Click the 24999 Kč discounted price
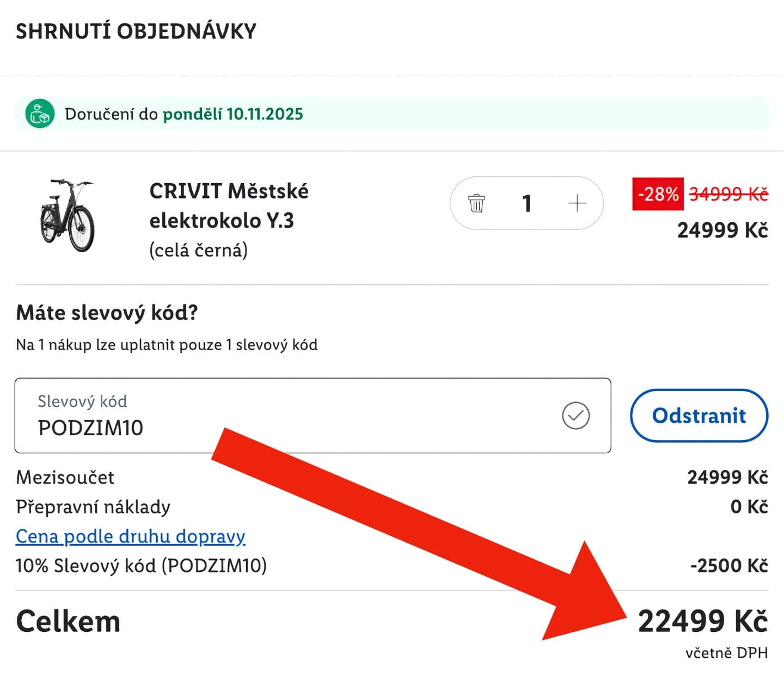The image size is (784, 676). click(721, 230)
